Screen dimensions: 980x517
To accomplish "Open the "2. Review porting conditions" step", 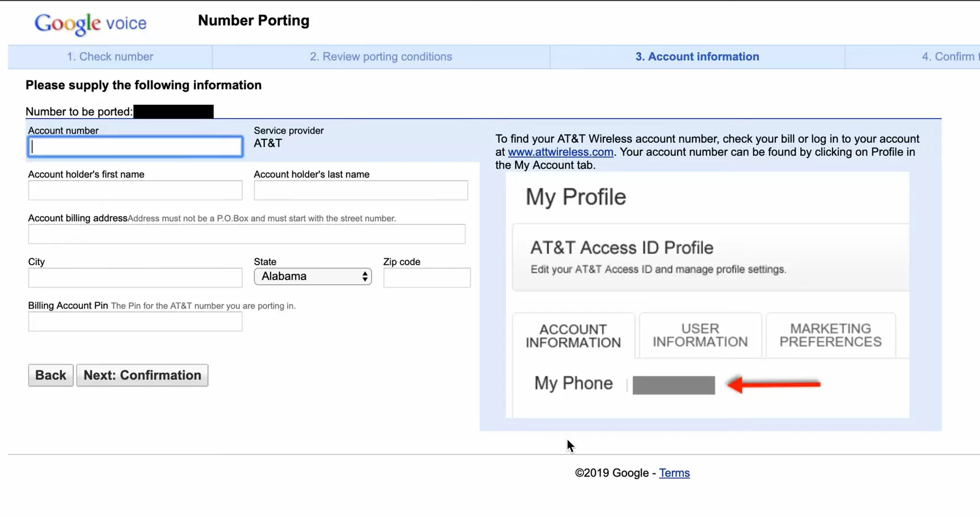I will coord(381,57).
